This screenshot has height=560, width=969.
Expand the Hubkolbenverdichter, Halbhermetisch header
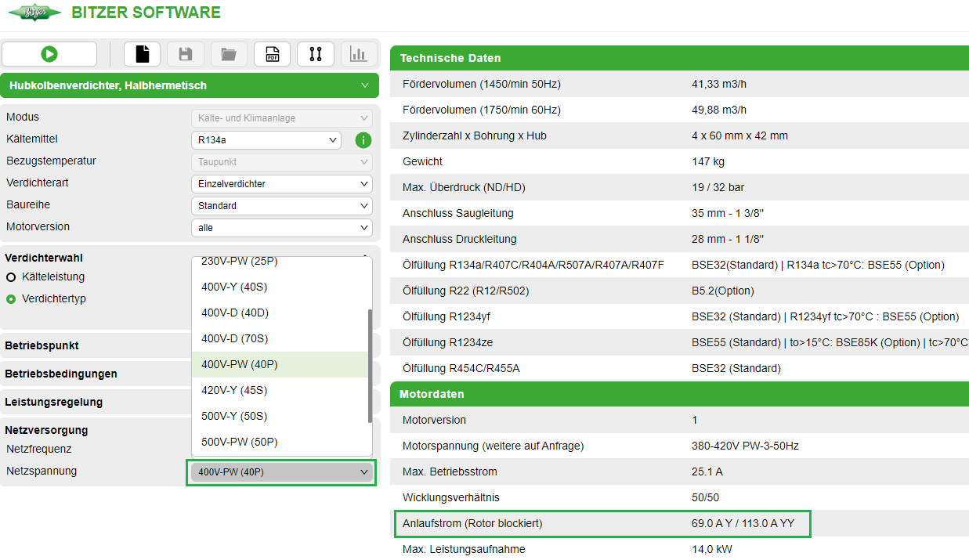click(x=190, y=85)
